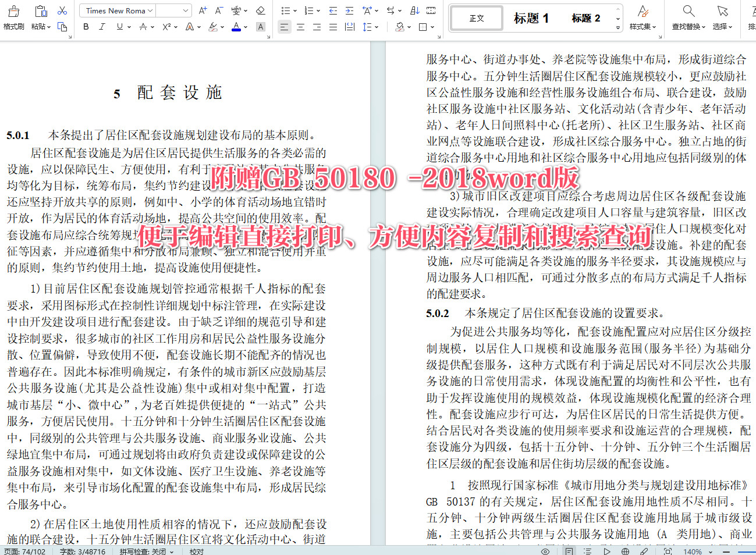Click the zoom out minus button

click(727, 551)
